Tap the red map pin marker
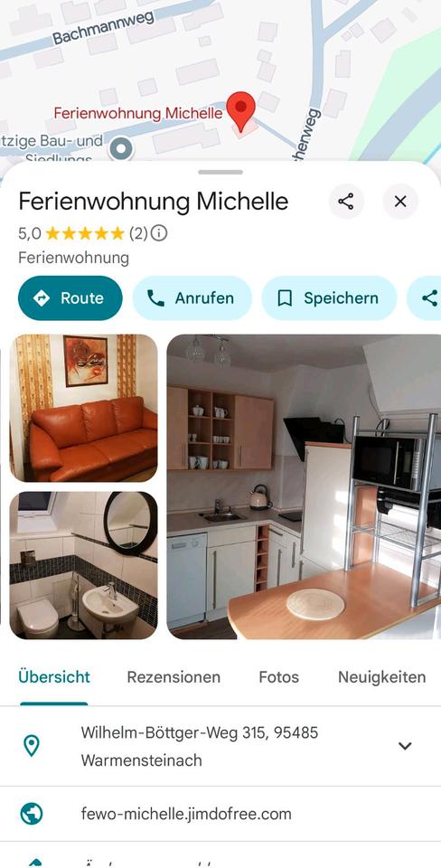 [242, 111]
